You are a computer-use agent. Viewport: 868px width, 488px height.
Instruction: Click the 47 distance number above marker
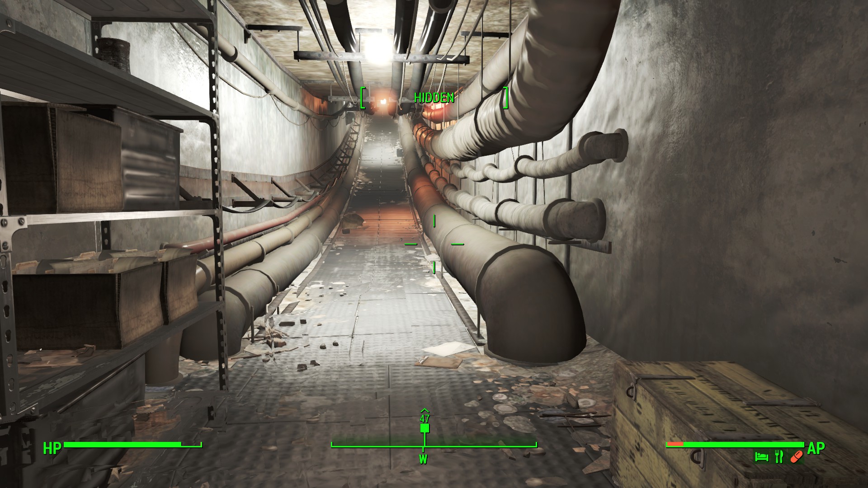click(x=425, y=418)
